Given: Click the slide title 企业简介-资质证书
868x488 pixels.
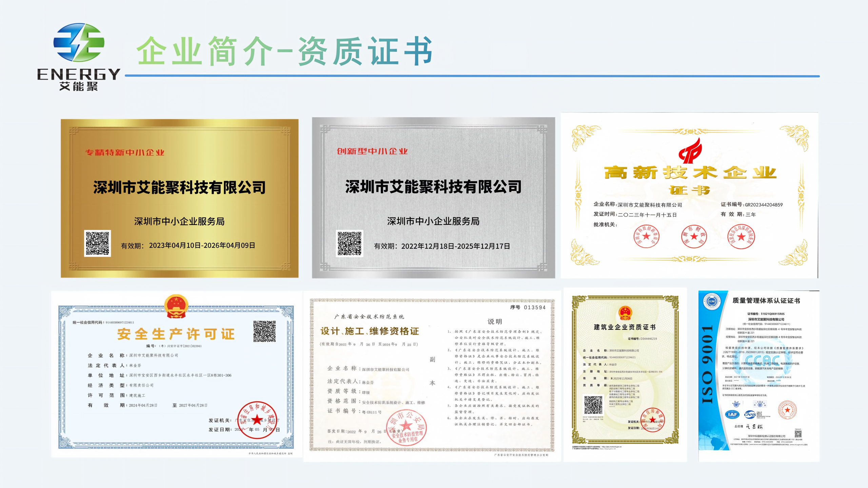Looking at the screenshot, I should (x=284, y=51).
